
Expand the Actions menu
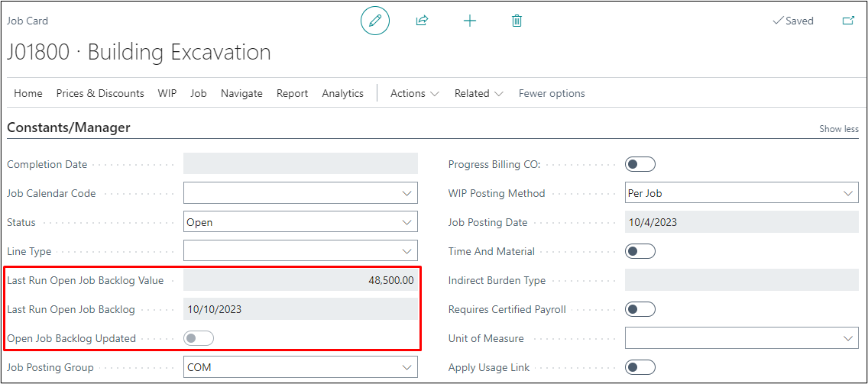pos(414,93)
